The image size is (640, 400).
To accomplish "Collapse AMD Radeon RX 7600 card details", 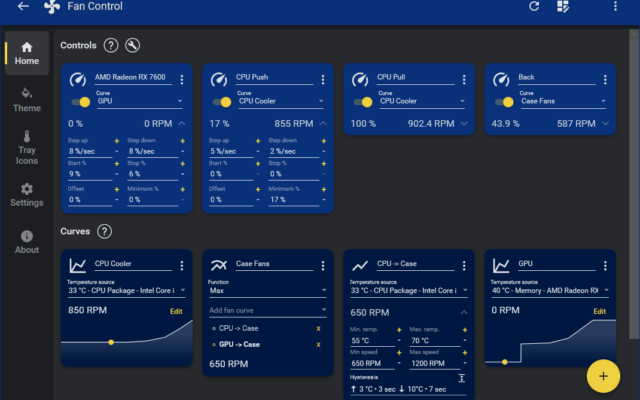I will (x=182, y=123).
